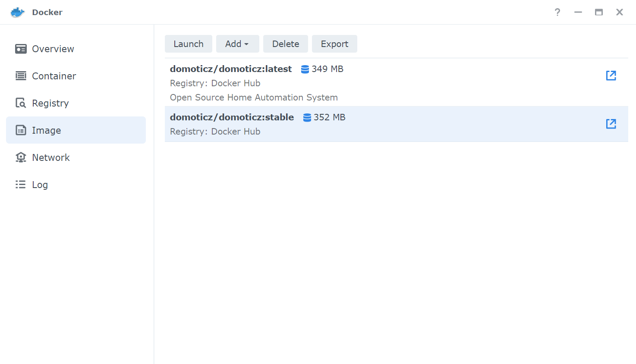
Task: Click the 349 MB size value
Action: (327, 69)
